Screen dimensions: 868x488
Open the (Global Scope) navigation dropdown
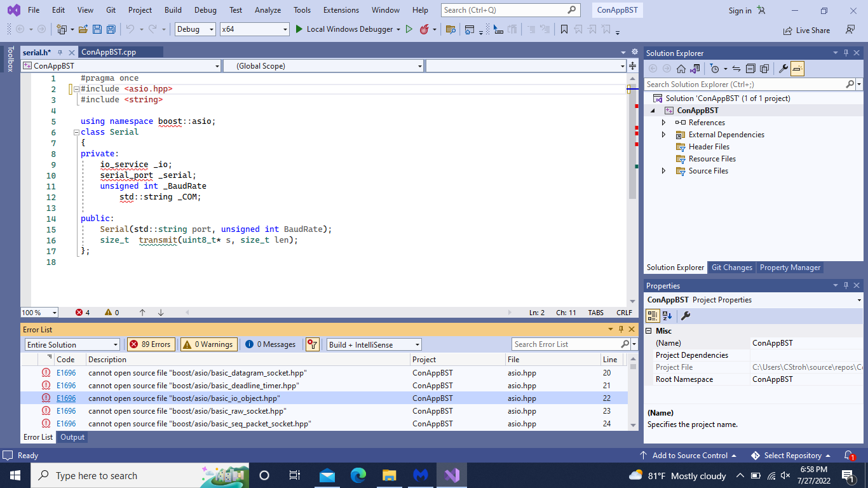pos(323,66)
